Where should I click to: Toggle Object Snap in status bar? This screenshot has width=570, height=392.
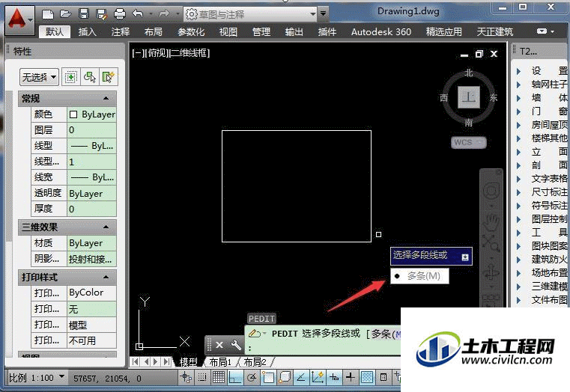(x=268, y=378)
